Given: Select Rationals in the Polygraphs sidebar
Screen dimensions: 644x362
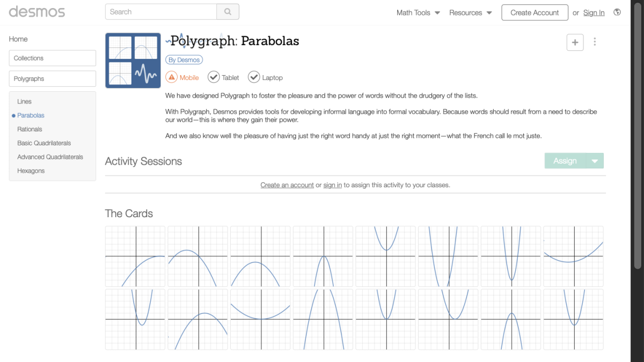Looking at the screenshot, I should tap(29, 129).
